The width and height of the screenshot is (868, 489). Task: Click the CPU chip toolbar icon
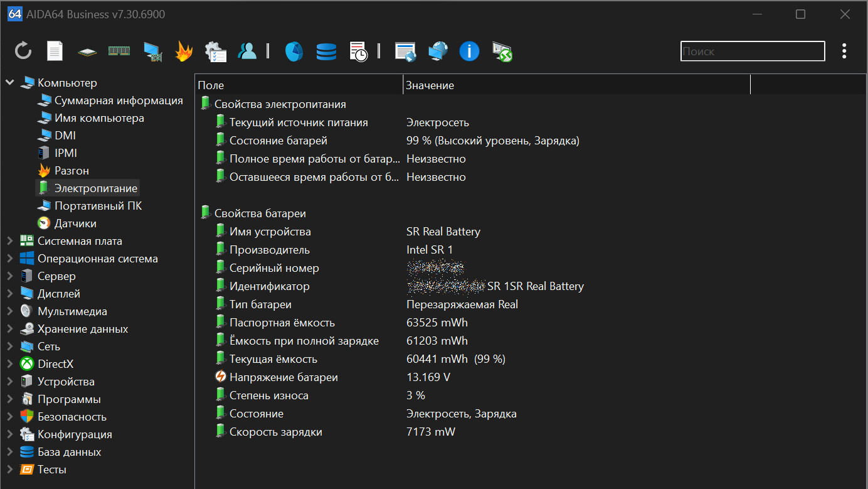coord(87,51)
